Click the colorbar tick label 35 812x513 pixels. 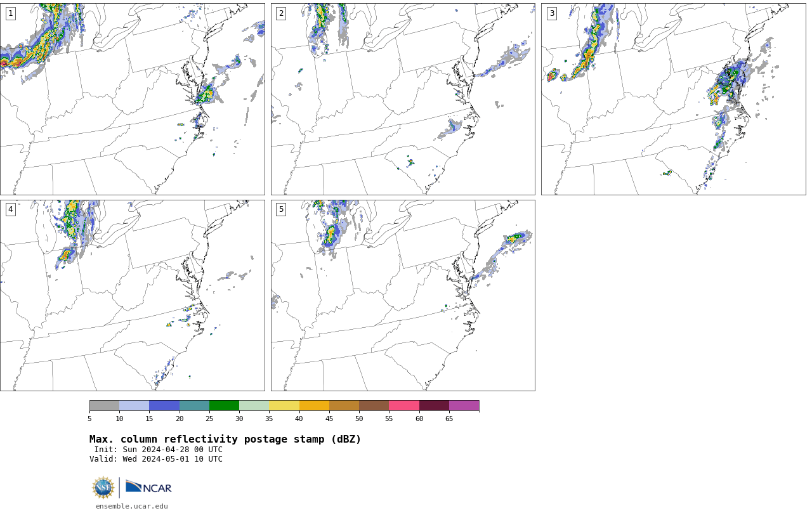tap(269, 419)
